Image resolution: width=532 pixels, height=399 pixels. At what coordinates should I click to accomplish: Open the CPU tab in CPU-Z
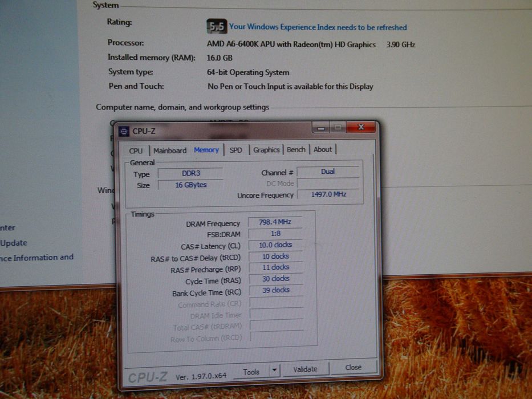[136, 150]
